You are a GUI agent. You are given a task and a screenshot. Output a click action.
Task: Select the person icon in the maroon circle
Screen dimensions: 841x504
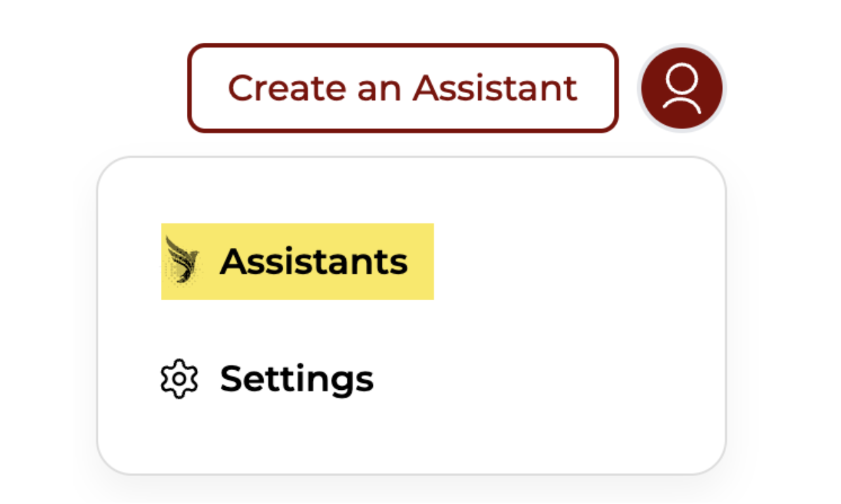pyautogui.click(x=682, y=88)
